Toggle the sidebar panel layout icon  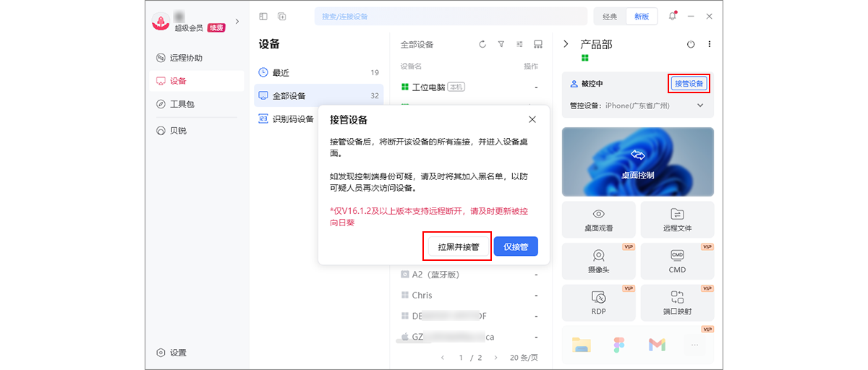pos(263,16)
